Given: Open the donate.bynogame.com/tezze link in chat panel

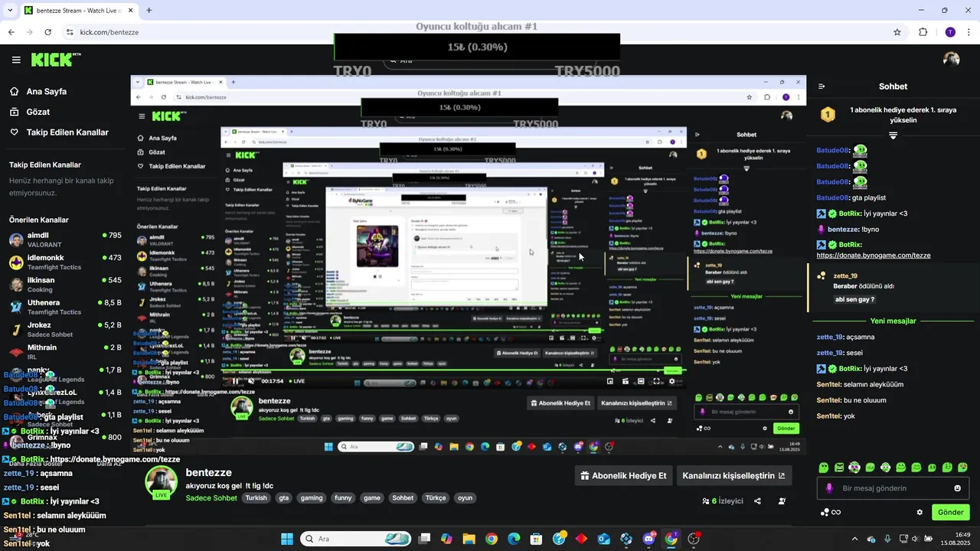Looking at the screenshot, I should pyautogui.click(x=874, y=256).
